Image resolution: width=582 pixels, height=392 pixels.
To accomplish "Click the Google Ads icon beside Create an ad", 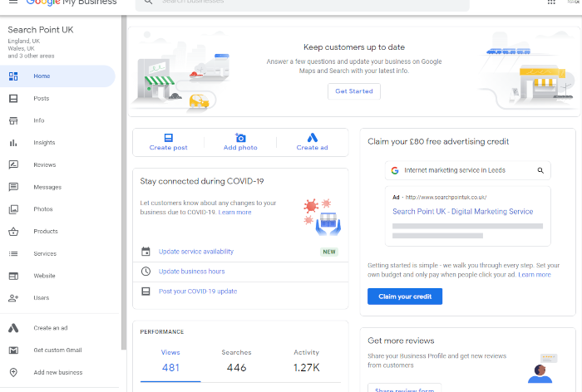I will [13, 328].
